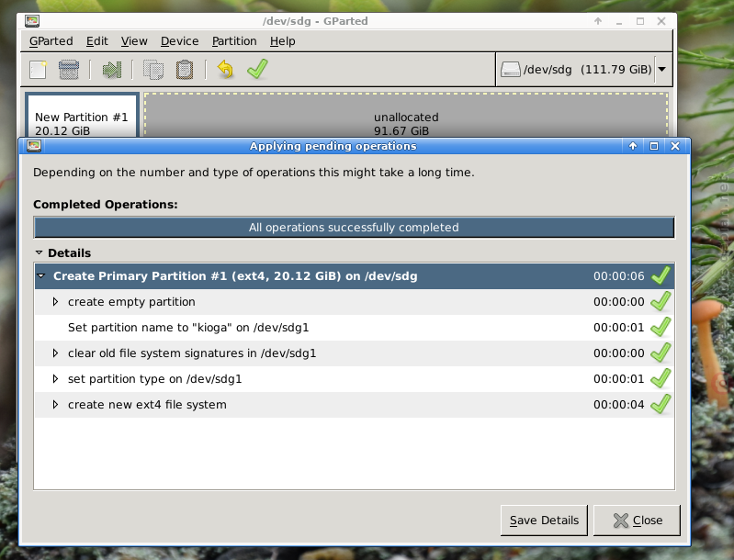734x560 pixels.
Task: Click the app icon in the Applying pending operations dialog title bar
Action: [34, 146]
